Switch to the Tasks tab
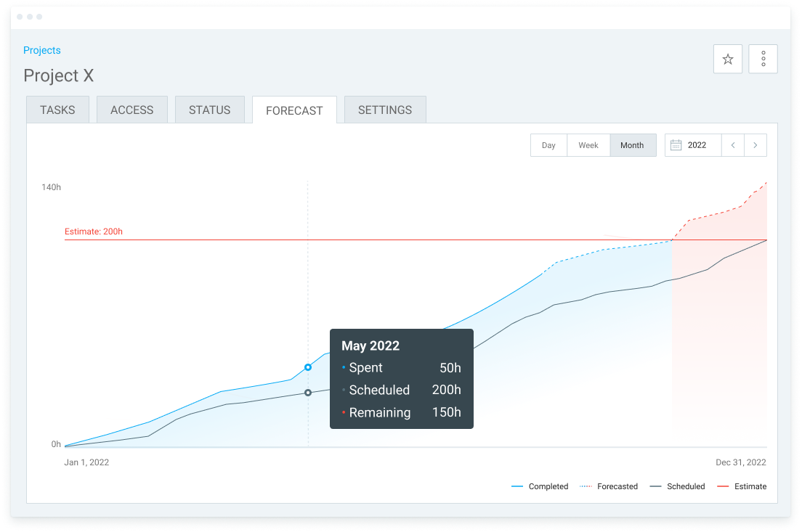The image size is (802, 532). 57,110
